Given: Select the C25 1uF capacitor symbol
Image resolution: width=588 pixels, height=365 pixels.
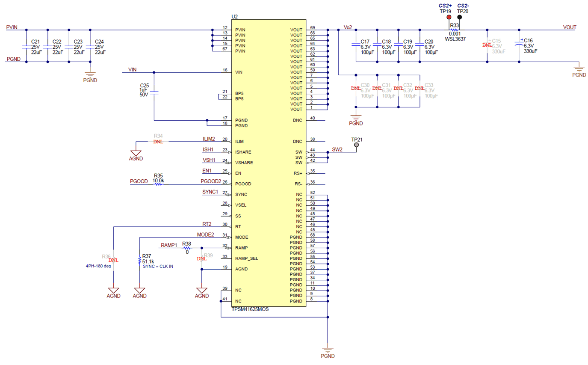Looking at the screenshot, I should pyautogui.click(x=154, y=92).
